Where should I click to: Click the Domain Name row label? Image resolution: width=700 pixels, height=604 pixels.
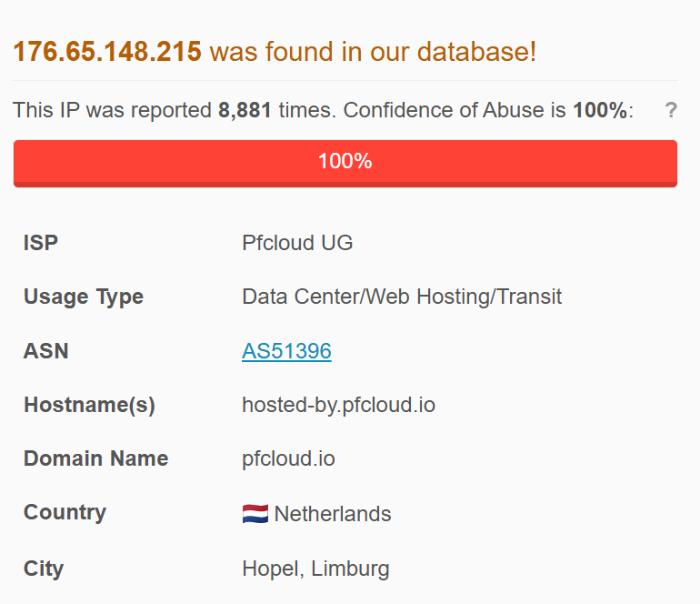95,458
